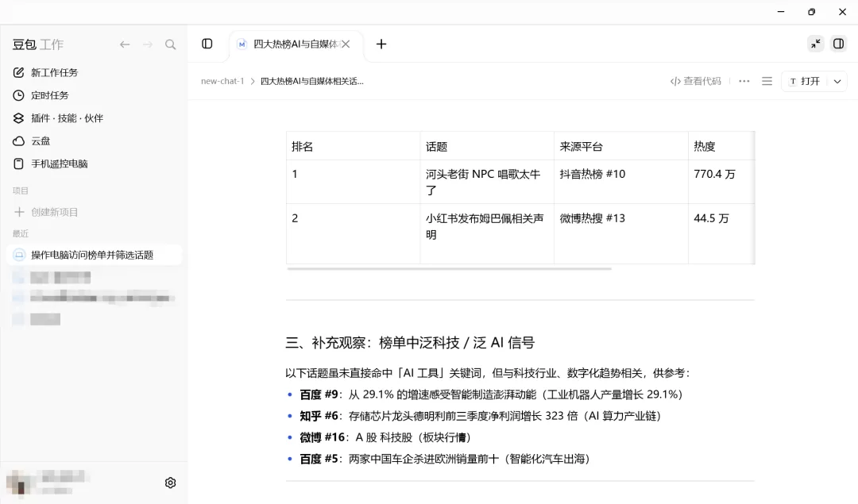Open the outline list icon
This screenshot has height=504, width=858.
tap(767, 82)
